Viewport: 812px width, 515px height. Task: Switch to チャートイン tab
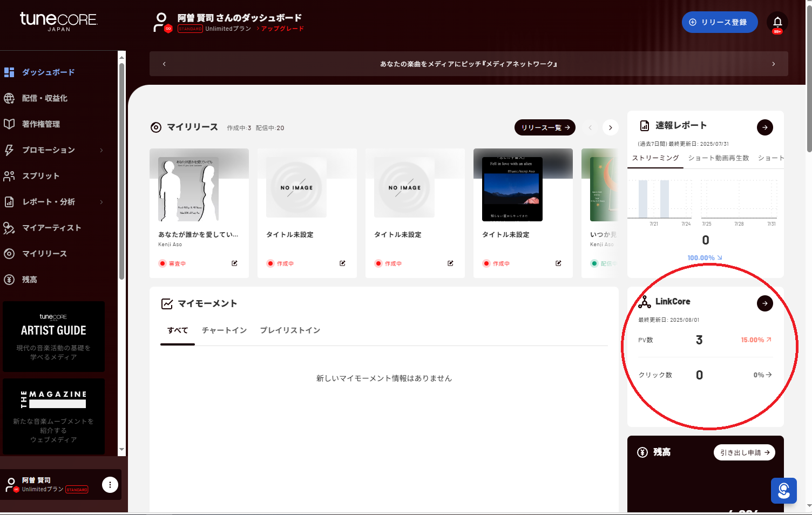point(224,330)
